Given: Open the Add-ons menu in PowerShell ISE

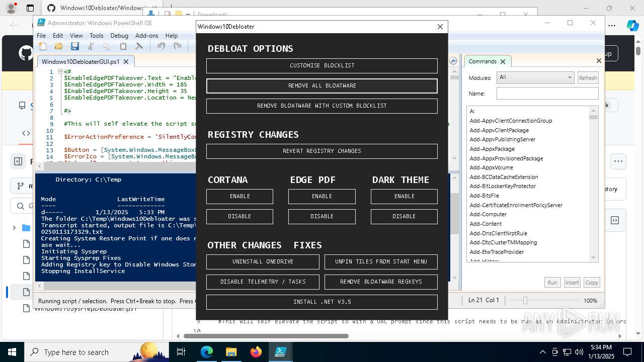Looking at the screenshot, I should pos(147,36).
